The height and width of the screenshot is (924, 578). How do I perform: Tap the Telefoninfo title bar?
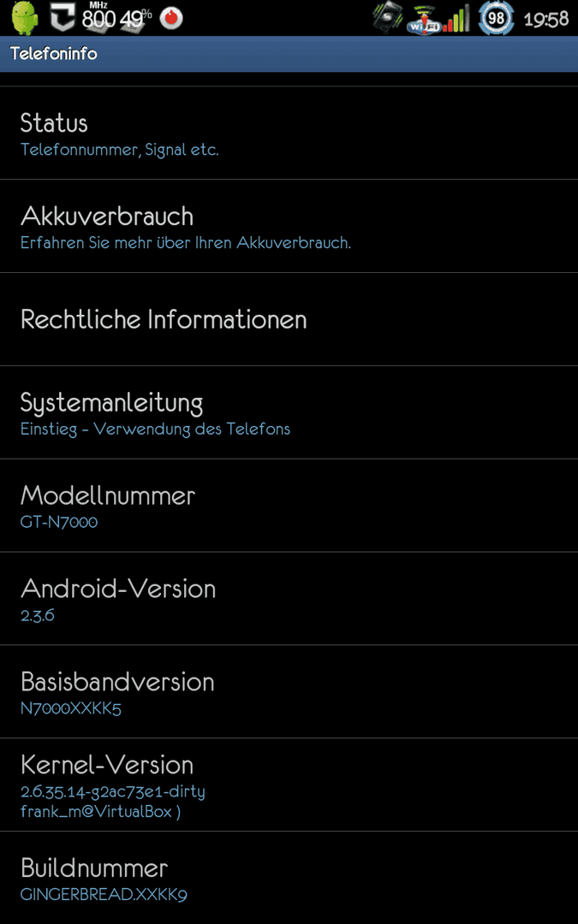tap(289, 54)
